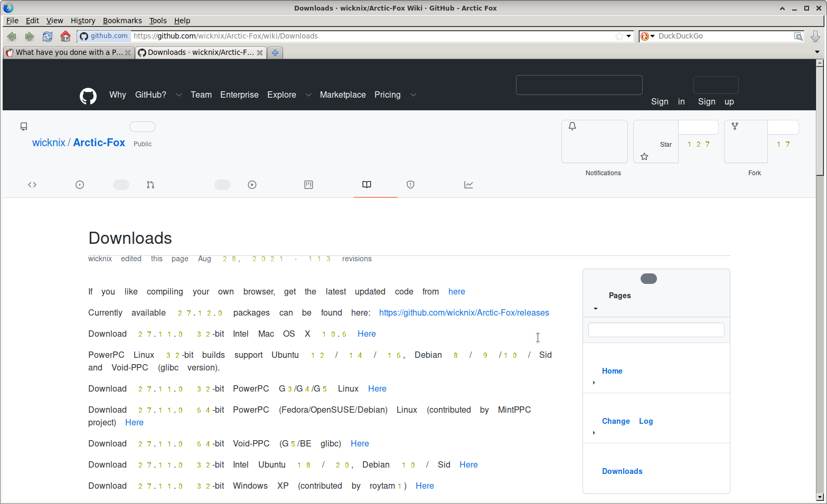Open the Security tab shield icon
Image resolution: width=827 pixels, height=504 pixels.
click(410, 185)
